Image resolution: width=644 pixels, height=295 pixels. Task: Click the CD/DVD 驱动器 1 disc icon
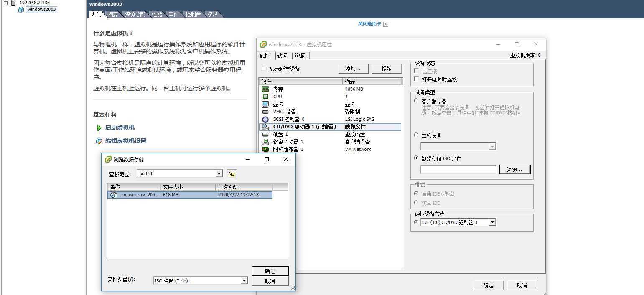[x=265, y=127]
